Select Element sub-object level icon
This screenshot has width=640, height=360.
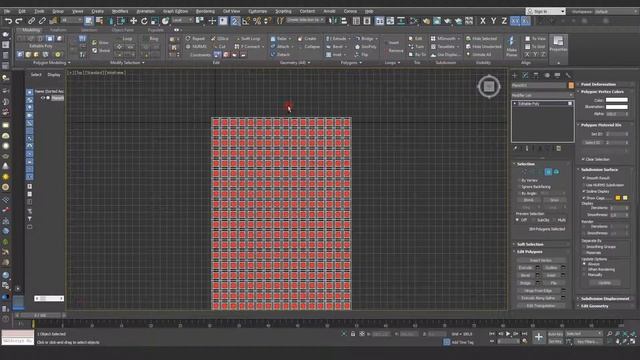click(x=556, y=172)
